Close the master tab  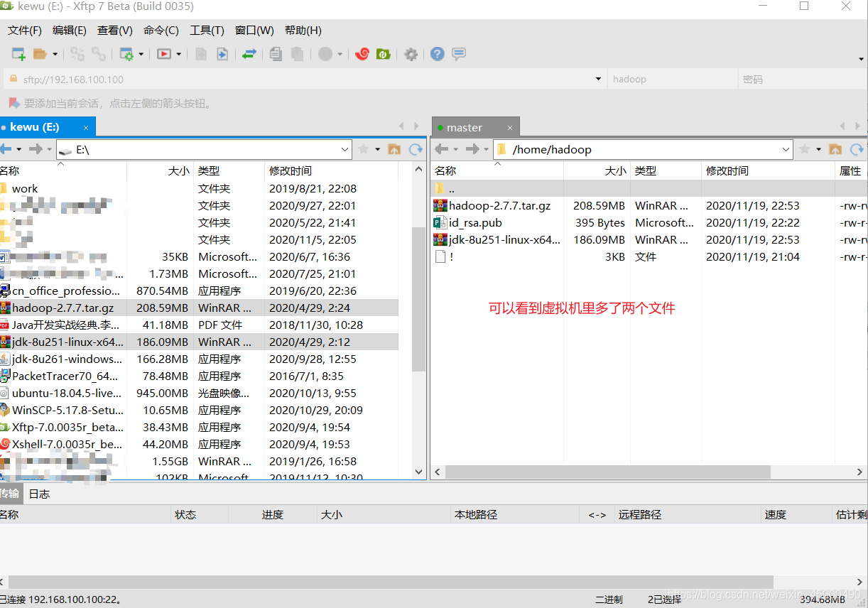(509, 128)
